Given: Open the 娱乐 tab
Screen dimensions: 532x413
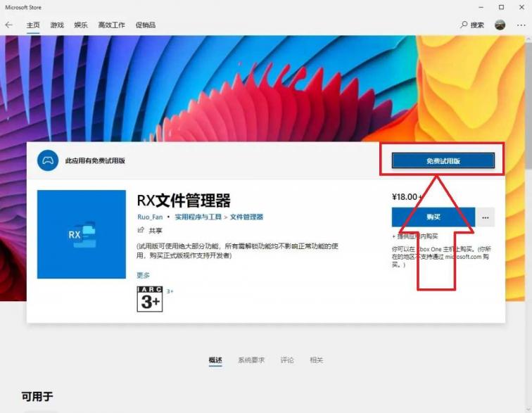Looking at the screenshot, I should (81, 25).
